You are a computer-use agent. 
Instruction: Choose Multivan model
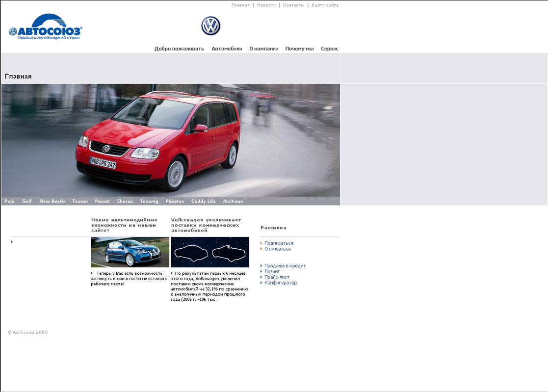233,201
